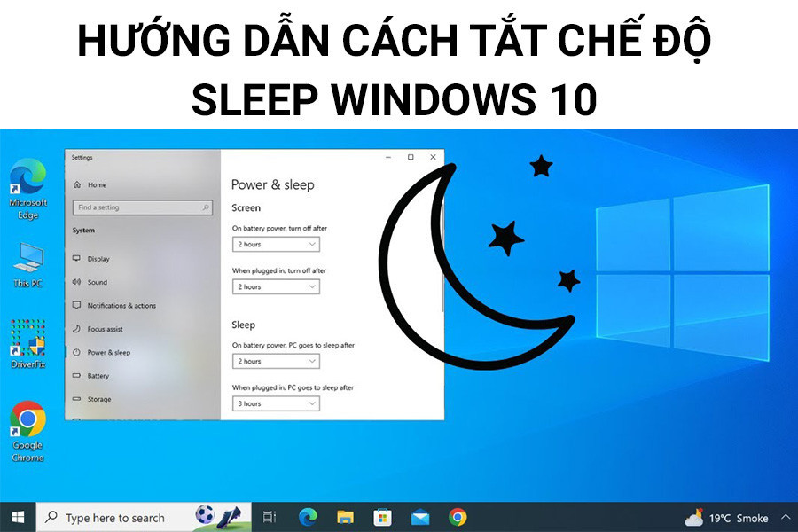
Task: Expand plugged in PC sleep dropdown
Action: click(276, 403)
